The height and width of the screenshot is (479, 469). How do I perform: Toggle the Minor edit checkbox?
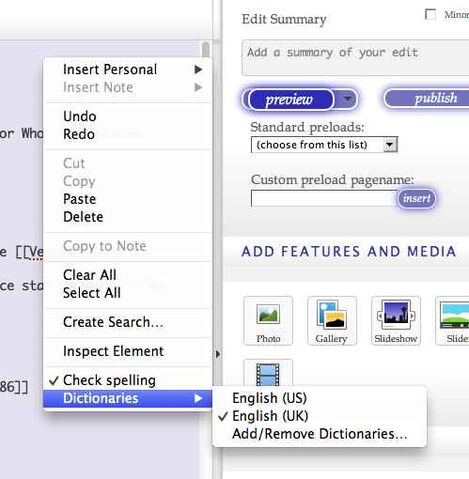(x=430, y=15)
